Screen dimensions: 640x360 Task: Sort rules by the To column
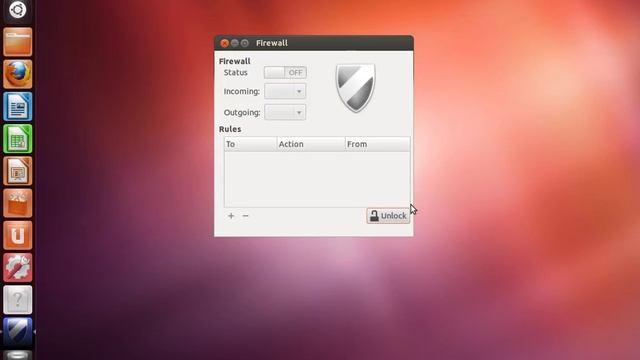coord(250,144)
